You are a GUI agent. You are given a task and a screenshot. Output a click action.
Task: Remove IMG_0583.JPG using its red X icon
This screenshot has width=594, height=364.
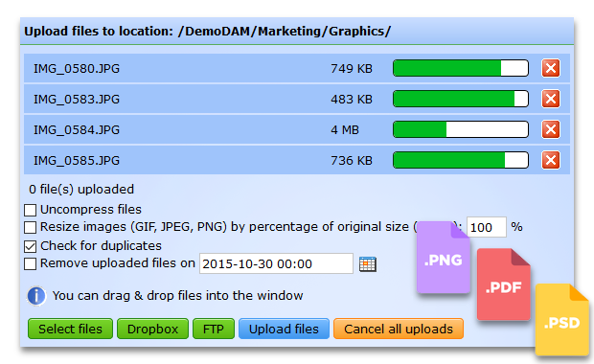click(551, 99)
